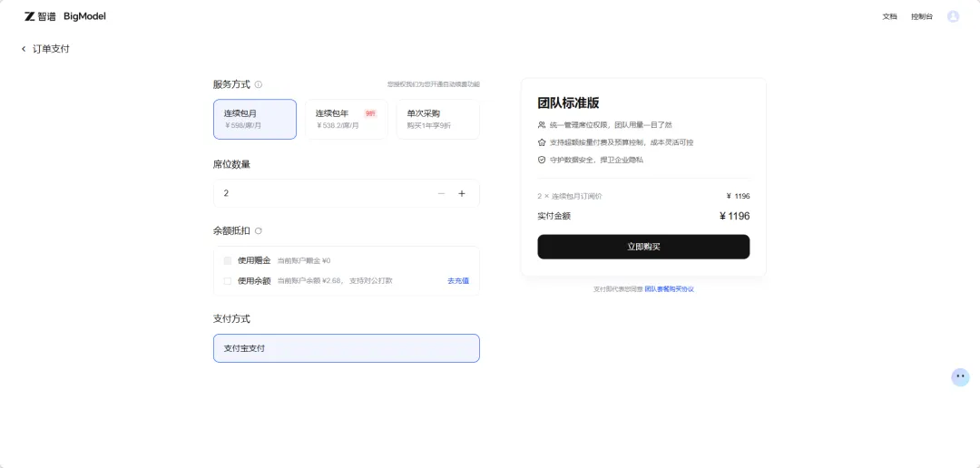Open 控制台 in the top navigation
980x468 pixels.
[x=922, y=17]
